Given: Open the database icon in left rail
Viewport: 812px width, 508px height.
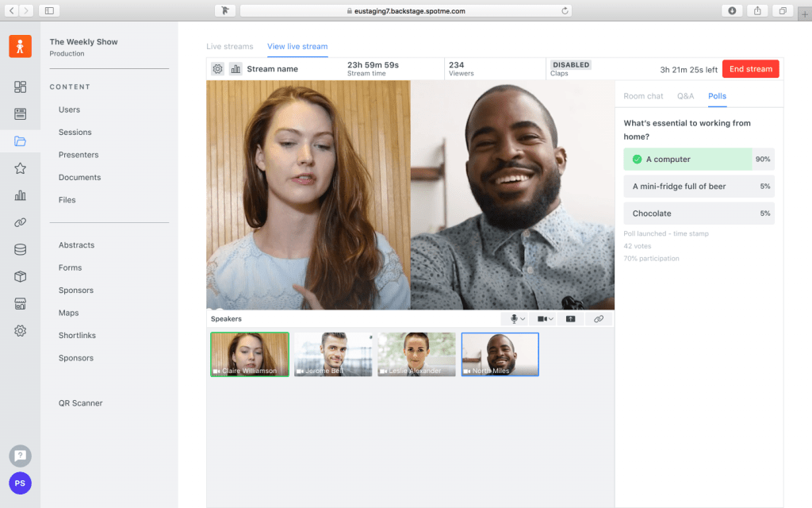Looking at the screenshot, I should point(21,249).
